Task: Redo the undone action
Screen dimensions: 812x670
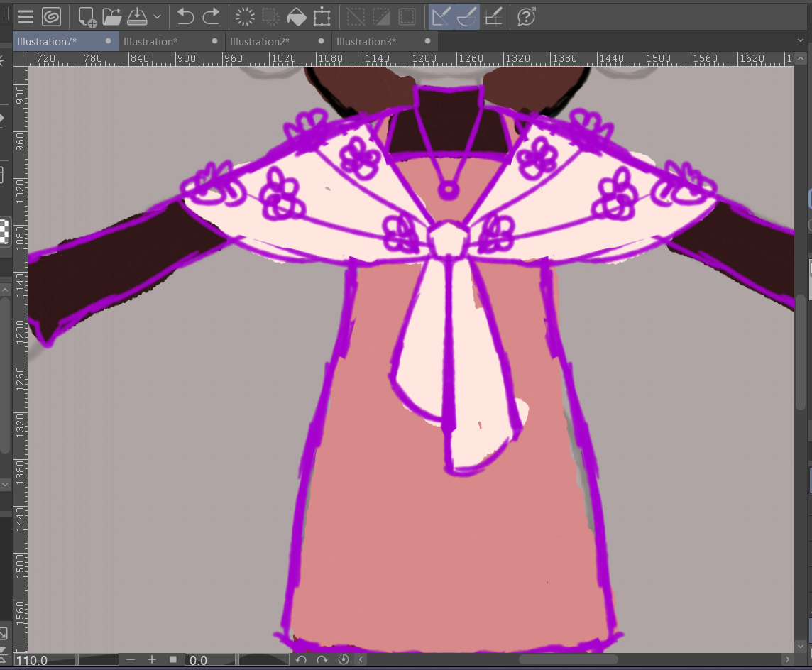Action: coord(211,16)
